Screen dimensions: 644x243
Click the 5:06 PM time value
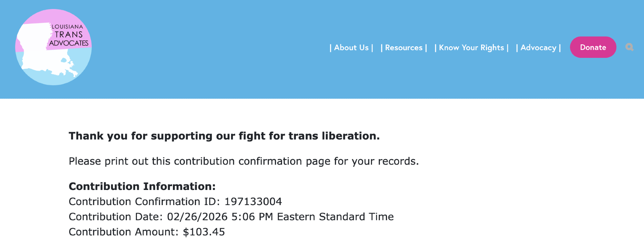click(252, 217)
